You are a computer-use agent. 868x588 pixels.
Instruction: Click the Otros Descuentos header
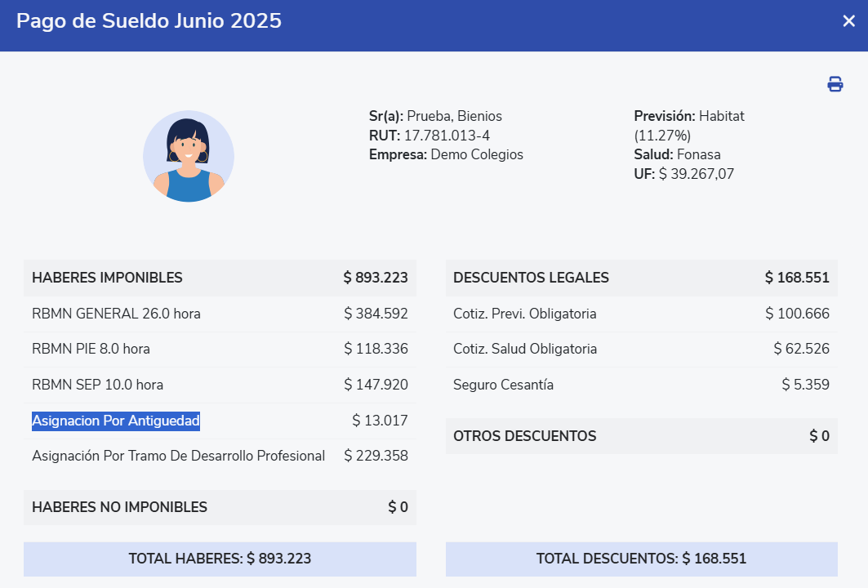(x=641, y=436)
